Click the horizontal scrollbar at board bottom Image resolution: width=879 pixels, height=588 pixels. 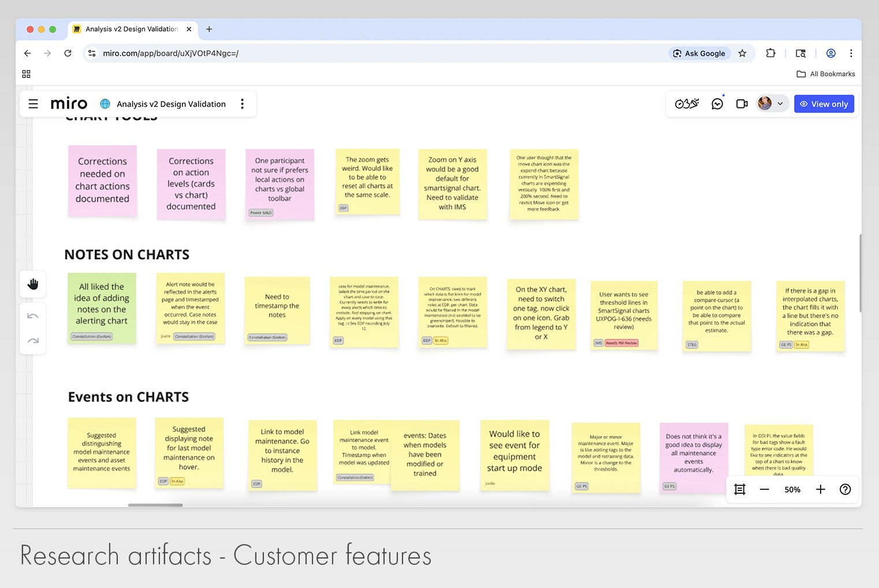tap(155, 505)
